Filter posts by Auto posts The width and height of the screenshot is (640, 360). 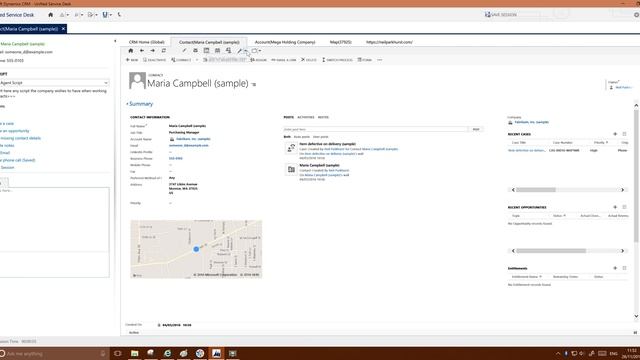pos(302,137)
